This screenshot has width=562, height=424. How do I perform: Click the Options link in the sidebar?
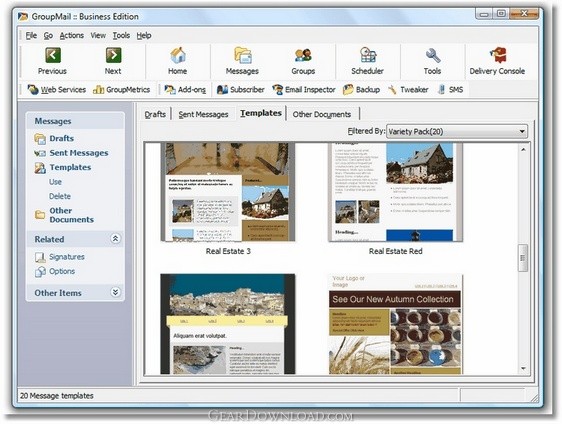(x=62, y=271)
